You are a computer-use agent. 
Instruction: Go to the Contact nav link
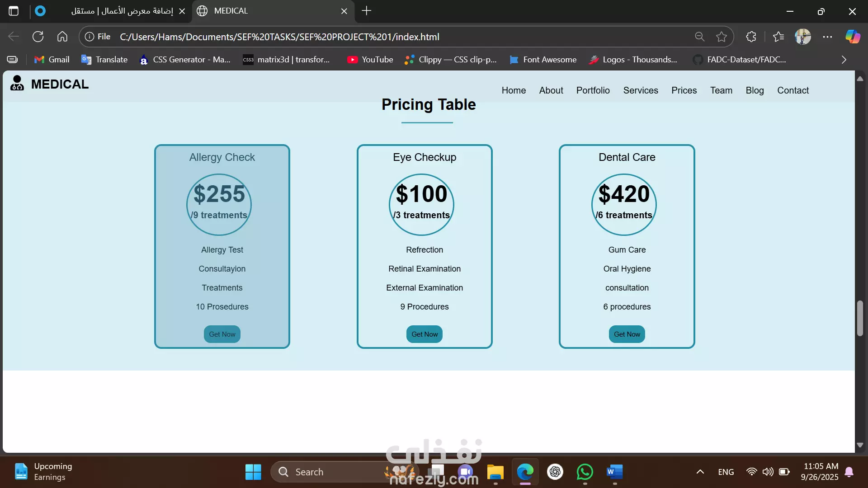[793, 90]
